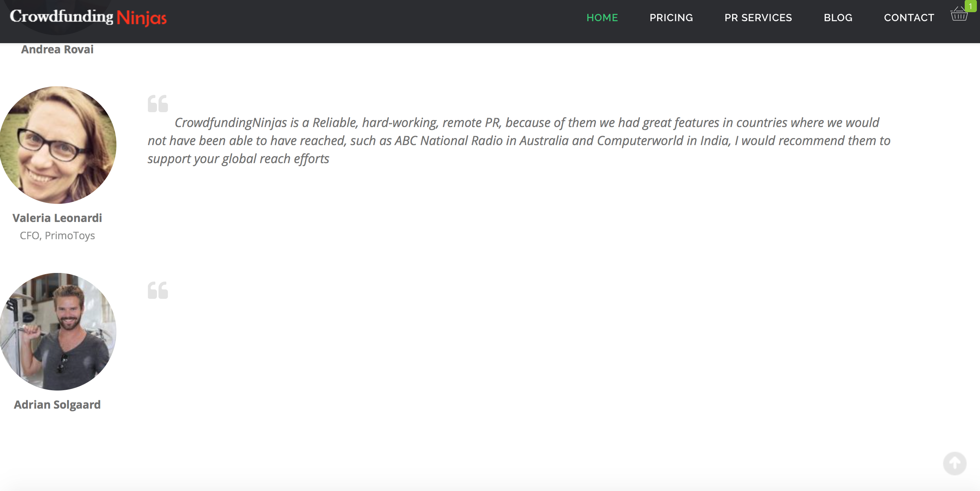The width and height of the screenshot is (980, 491).
Task: Click the testimonial line 'support your global reach efforts'
Action: coord(238,159)
